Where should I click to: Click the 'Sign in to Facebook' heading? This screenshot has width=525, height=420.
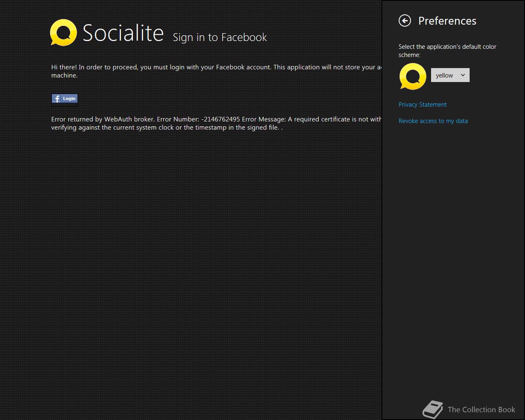[x=220, y=37]
